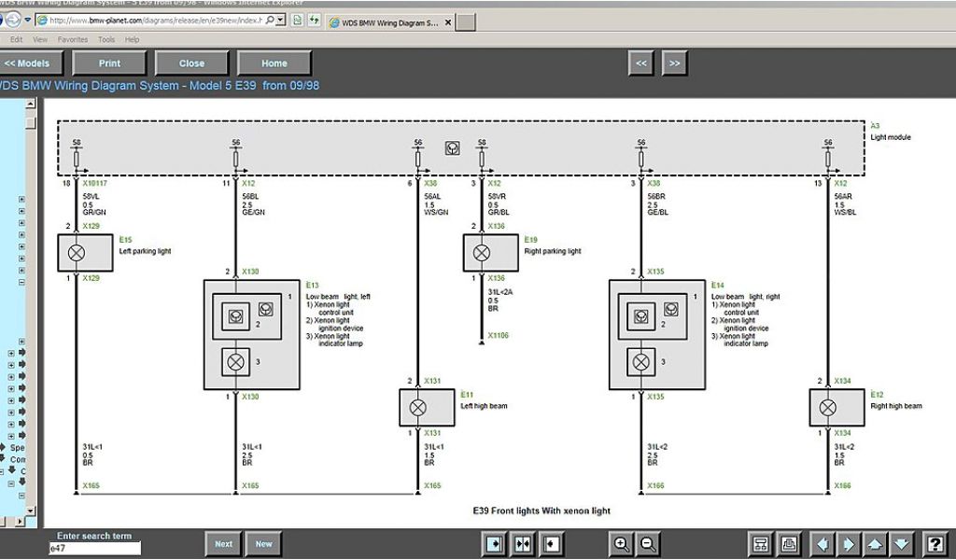Click the printer icon in bottom toolbar
956x560 pixels.
pyautogui.click(x=789, y=544)
